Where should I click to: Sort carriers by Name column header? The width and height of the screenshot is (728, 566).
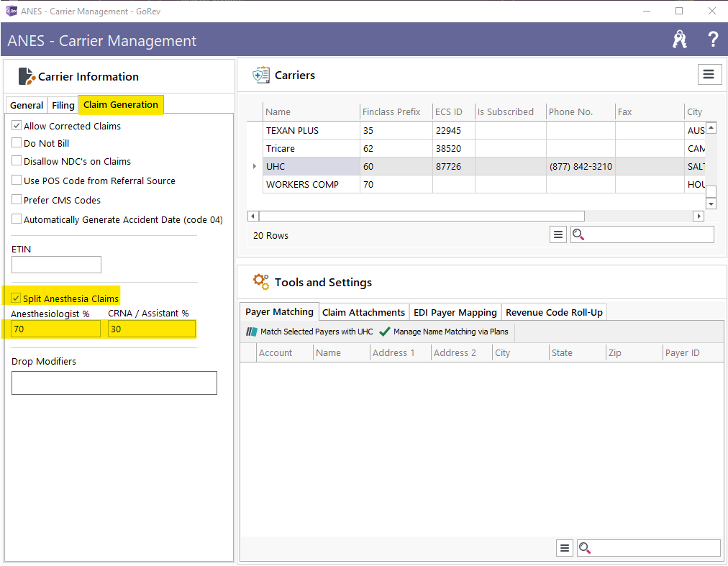[311, 112]
